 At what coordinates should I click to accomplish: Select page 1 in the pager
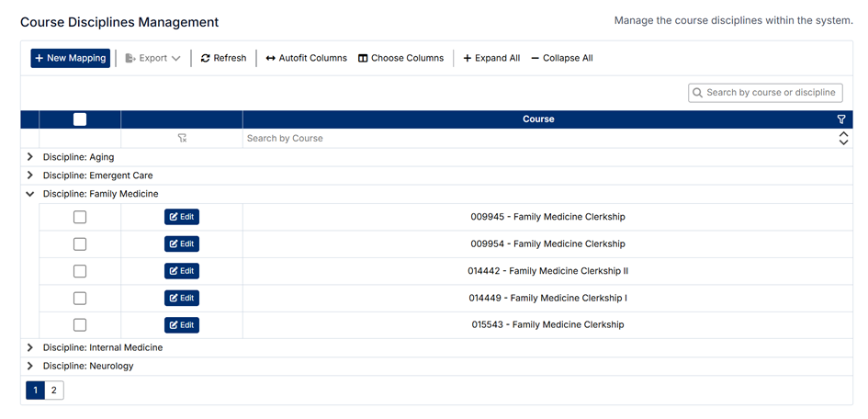click(x=35, y=391)
